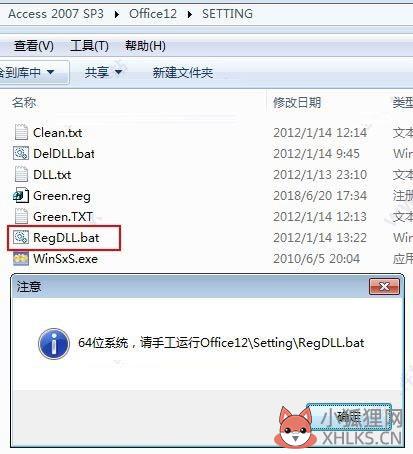Select the Green.reg registry file icon
This screenshot has width=413, height=454.
pos(21,195)
